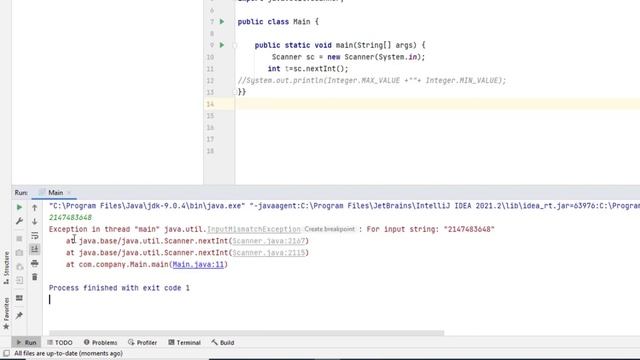Jump up the stack trace arrow
The height and width of the screenshot is (360, 640).
[x=35, y=208]
